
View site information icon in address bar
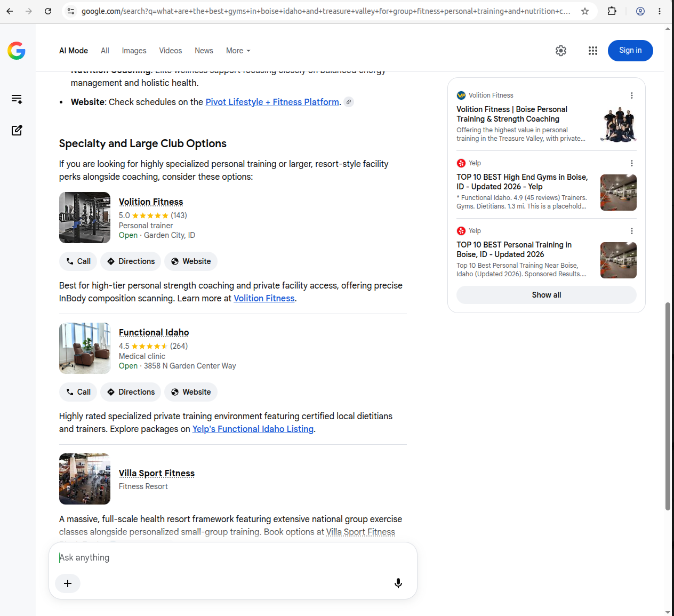71,11
